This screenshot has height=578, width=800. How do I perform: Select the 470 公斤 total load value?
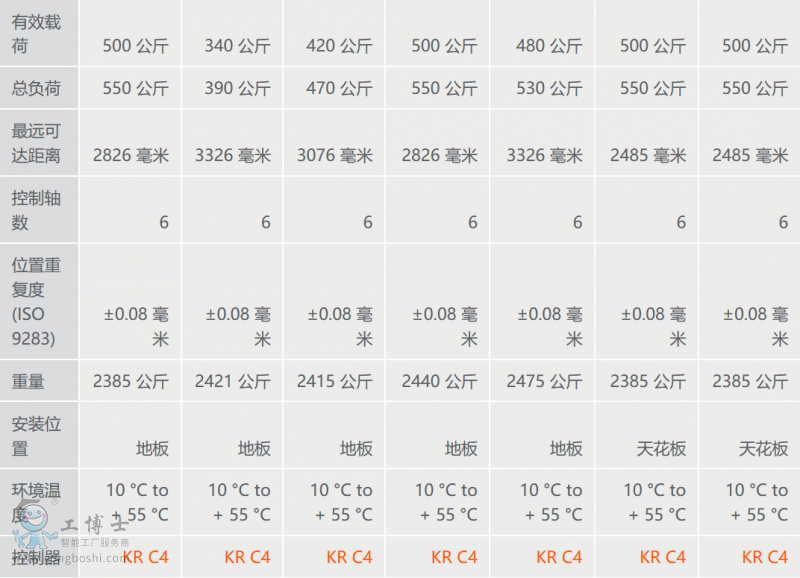pos(339,89)
